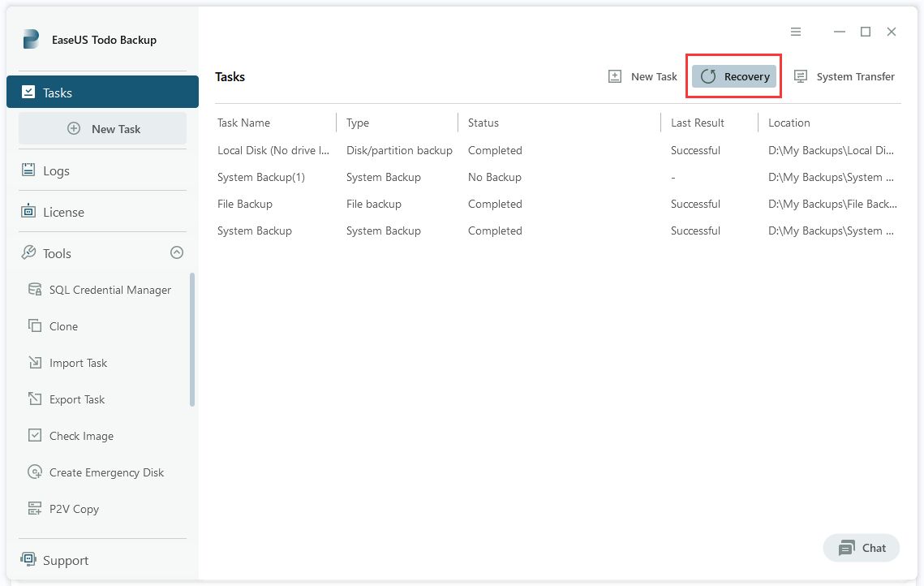Click the Export Task icon
Image resolution: width=924 pixels, height=586 pixels.
35,399
